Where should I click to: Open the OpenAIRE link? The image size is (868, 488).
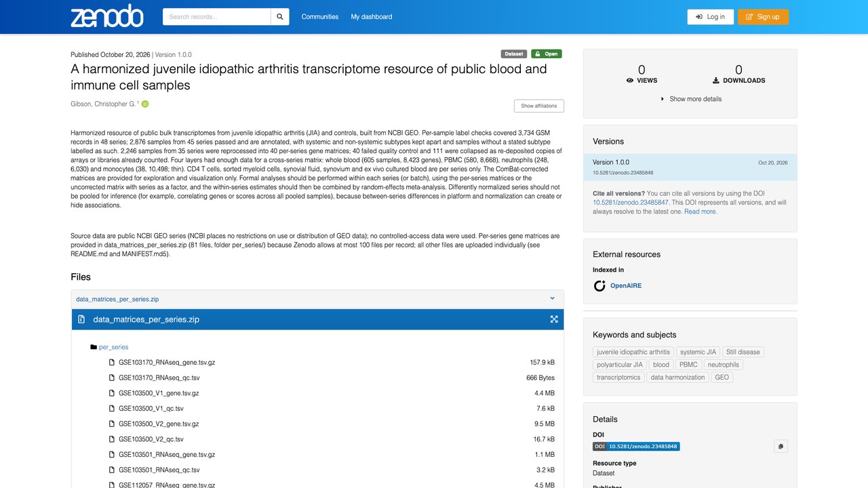click(x=625, y=286)
